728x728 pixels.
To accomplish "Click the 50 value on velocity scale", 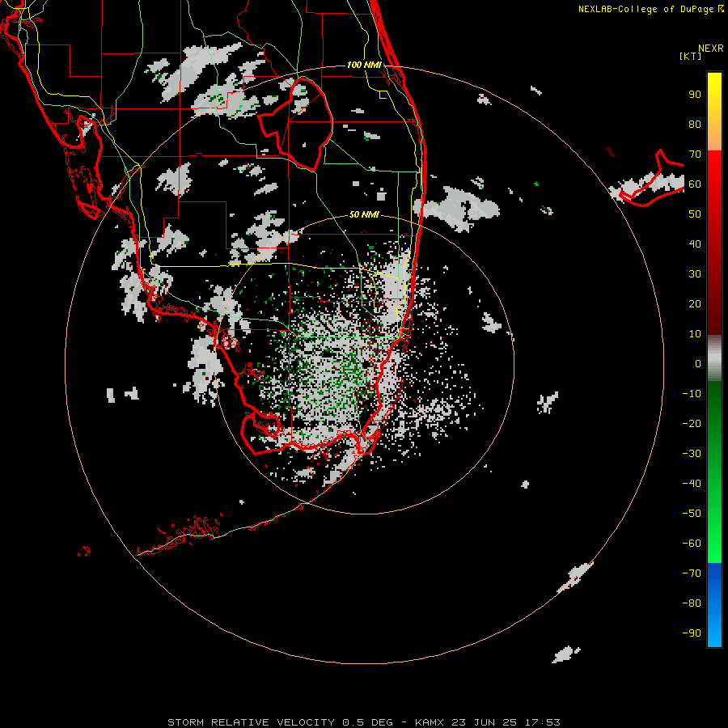I will (695, 214).
